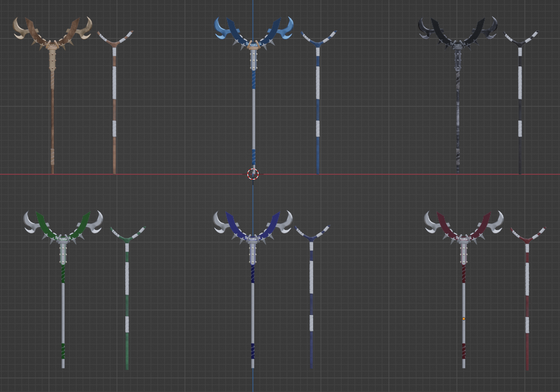
Task: Select the light blue simple forked staff
Action: tap(318, 107)
